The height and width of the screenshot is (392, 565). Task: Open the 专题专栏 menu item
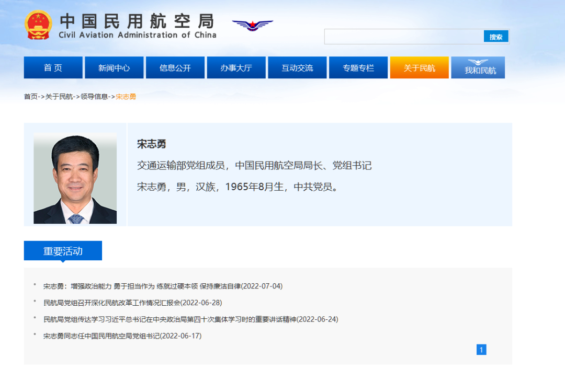click(x=358, y=68)
